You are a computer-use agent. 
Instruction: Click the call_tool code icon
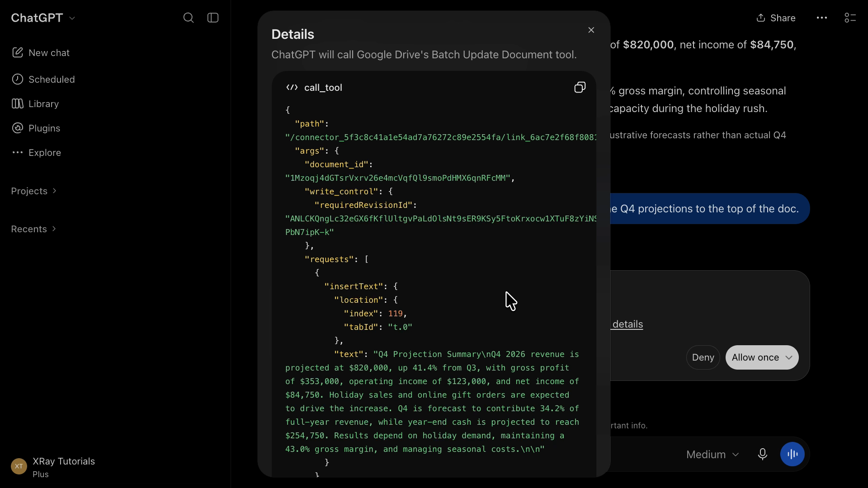pos(292,87)
